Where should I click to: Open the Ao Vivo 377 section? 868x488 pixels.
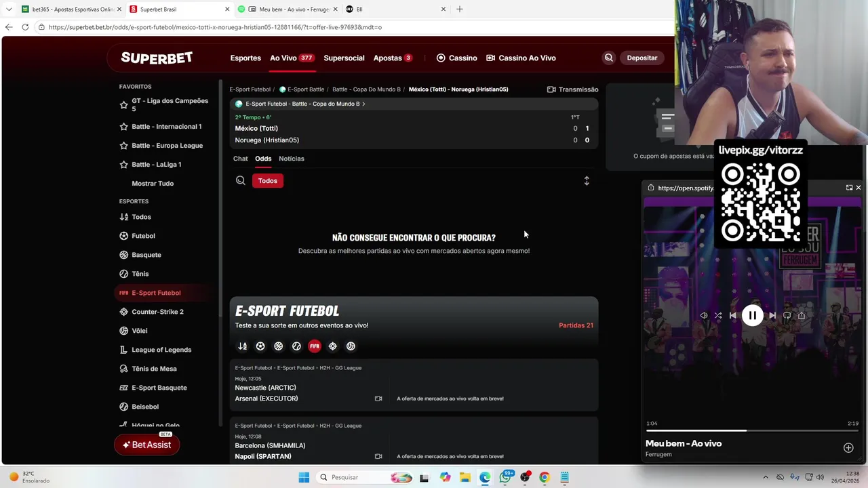(x=292, y=58)
